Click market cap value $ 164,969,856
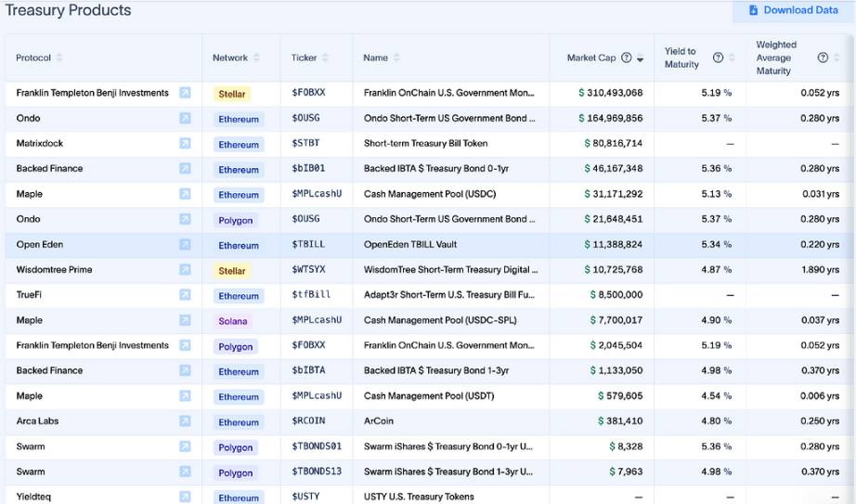 click(x=610, y=118)
